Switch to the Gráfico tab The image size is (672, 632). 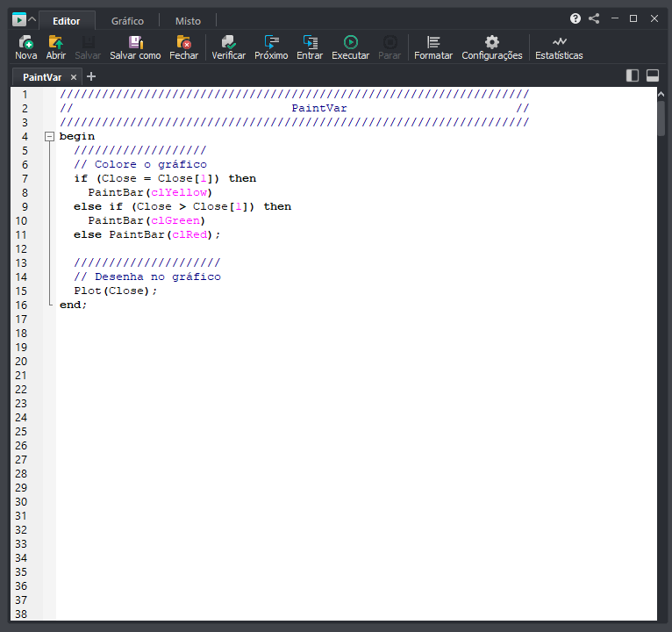tap(127, 21)
